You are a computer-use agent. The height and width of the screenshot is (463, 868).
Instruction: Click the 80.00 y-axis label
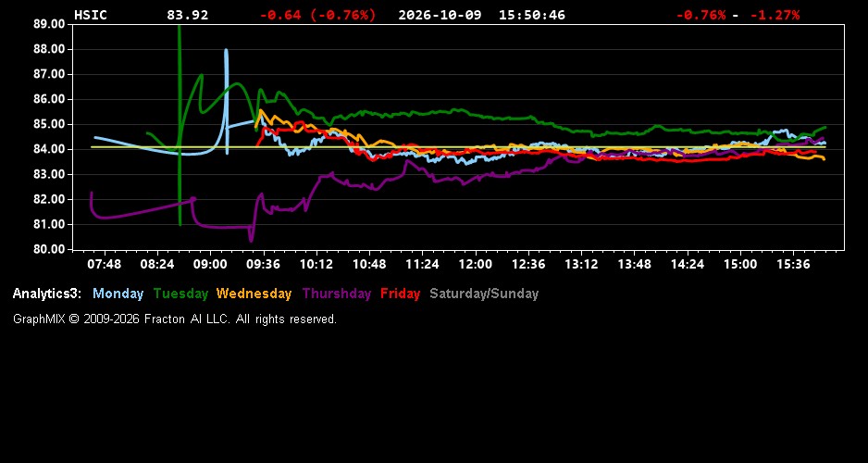(x=49, y=249)
